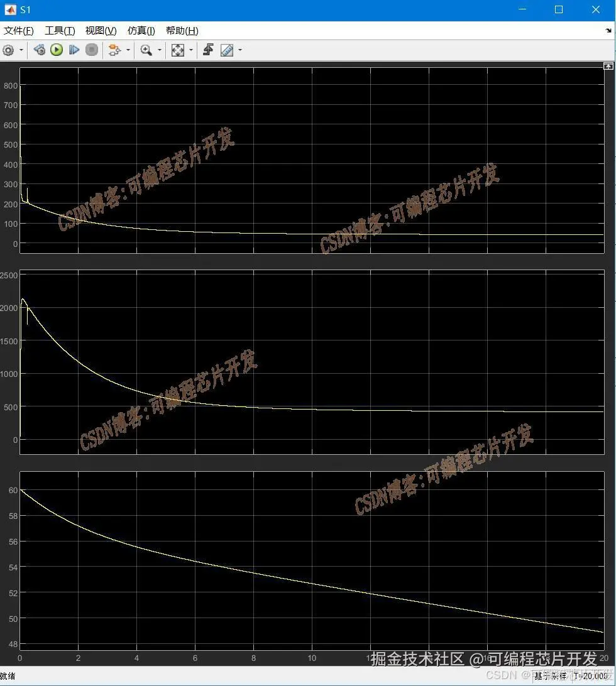Minimize the S1 scope window

click(x=522, y=9)
